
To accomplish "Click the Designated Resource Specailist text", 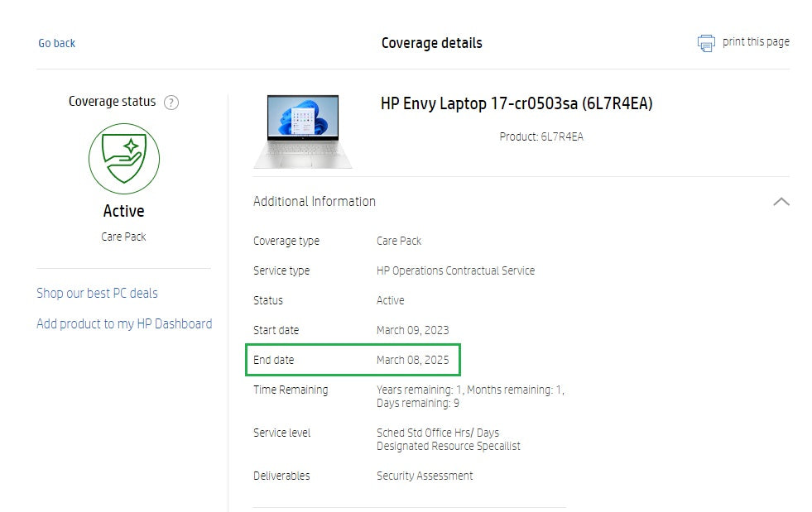I will pyautogui.click(x=449, y=447).
